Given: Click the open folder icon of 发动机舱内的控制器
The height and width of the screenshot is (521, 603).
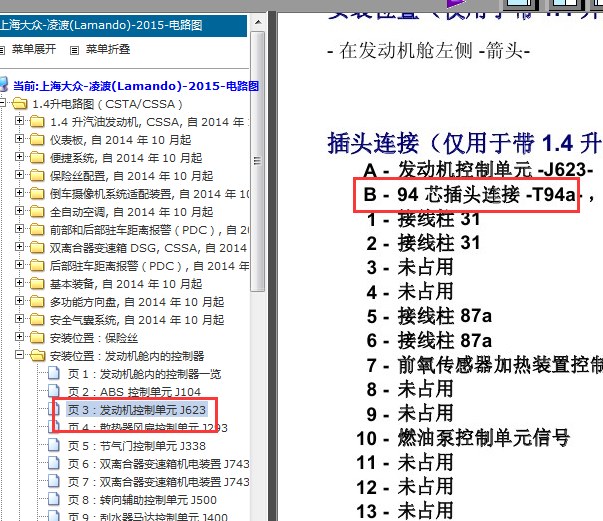Looking at the screenshot, I should (37, 356).
